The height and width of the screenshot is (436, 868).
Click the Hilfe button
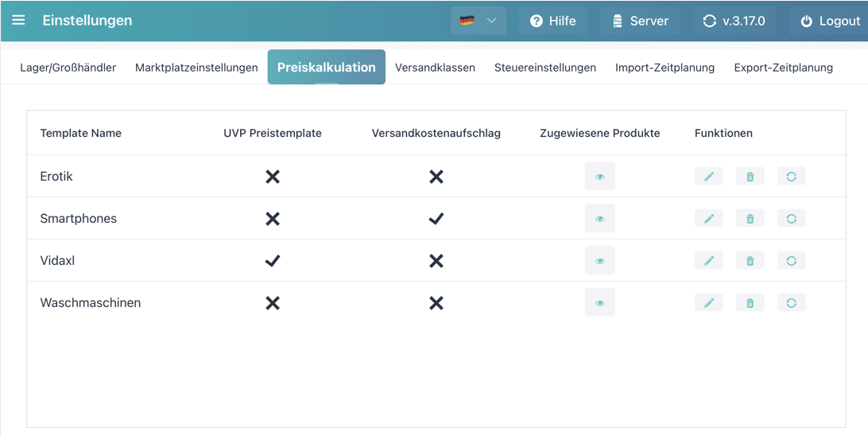pyautogui.click(x=552, y=21)
